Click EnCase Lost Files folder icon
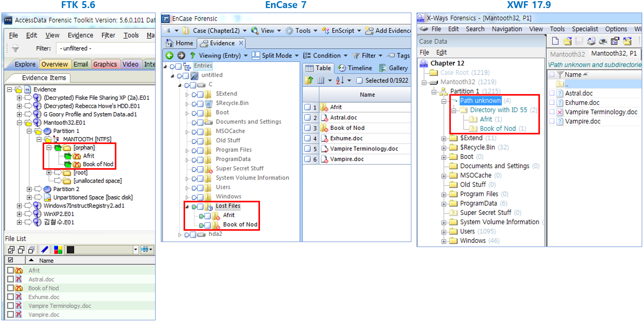The height and width of the screenshot is (322, 644). tap(209, 206)
